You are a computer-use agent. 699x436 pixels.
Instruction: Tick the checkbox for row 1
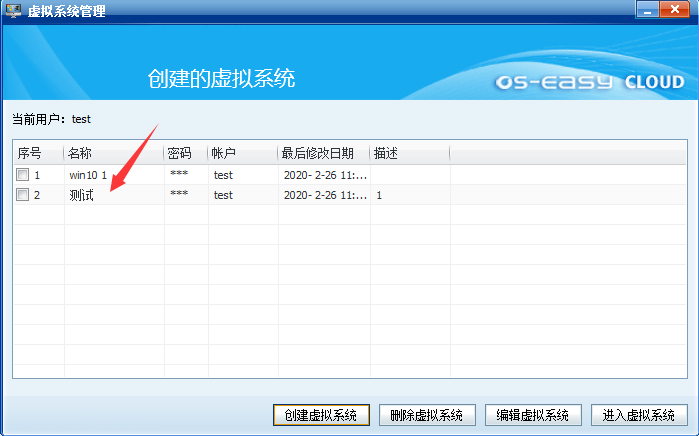pos(23,175)
